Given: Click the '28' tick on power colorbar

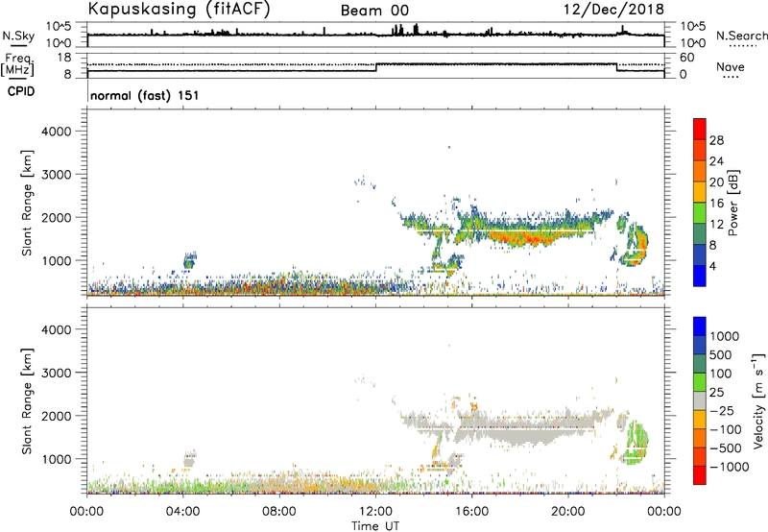Looking at the screenshot, I should (x=716, y=140).
